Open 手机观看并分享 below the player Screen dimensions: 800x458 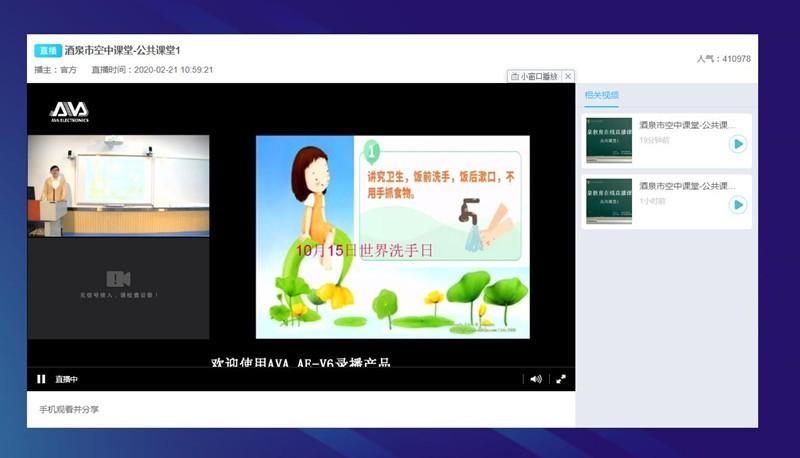69,409
